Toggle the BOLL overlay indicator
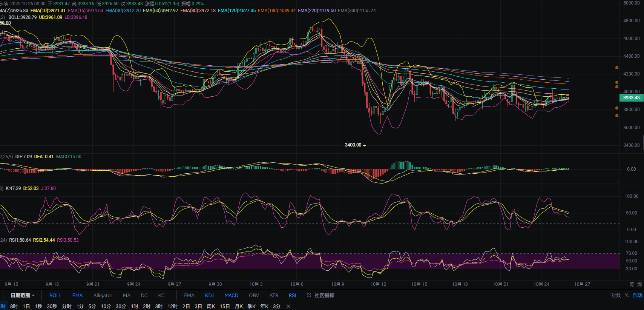The image size is (644, 310). 55,295
